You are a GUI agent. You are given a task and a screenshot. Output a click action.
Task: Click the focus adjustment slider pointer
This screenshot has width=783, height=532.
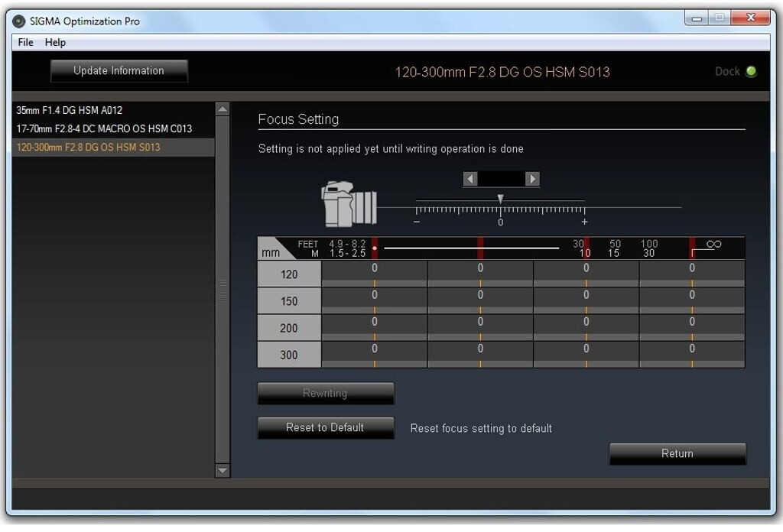[x=500, y=199]
